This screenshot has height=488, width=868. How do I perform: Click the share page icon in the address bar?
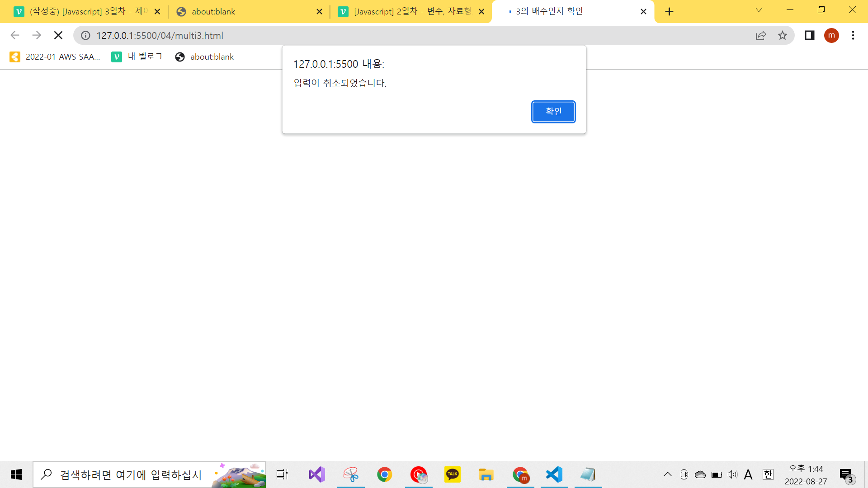pos(761,35)
